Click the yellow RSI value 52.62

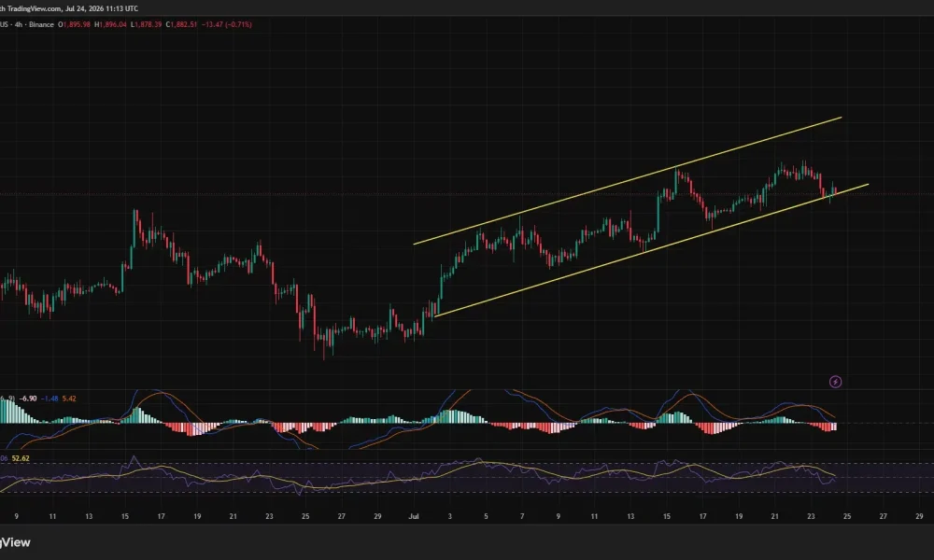[x=21, y=458]
